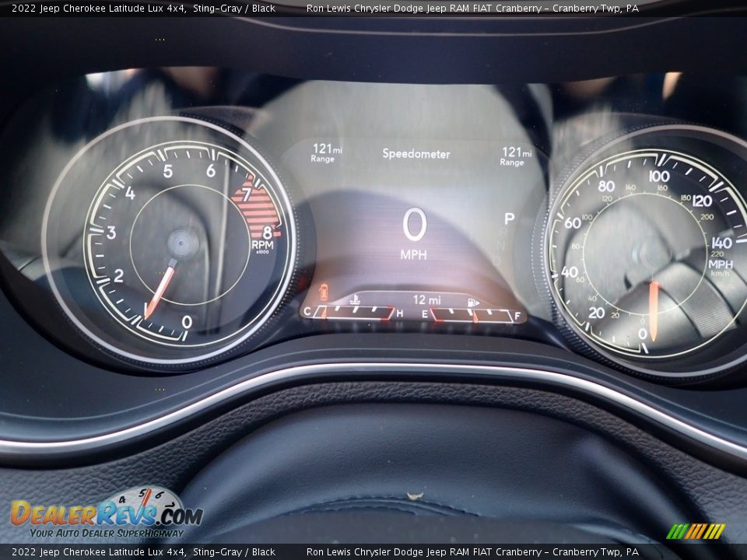This screenshot has width=747, height=560.
Task: Click the "MPH" label under the digital speed
Action: click(x=413, y=255)
